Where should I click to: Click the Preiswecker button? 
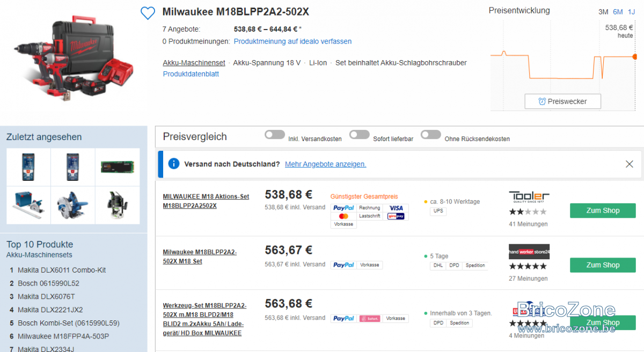pos(562,101)
